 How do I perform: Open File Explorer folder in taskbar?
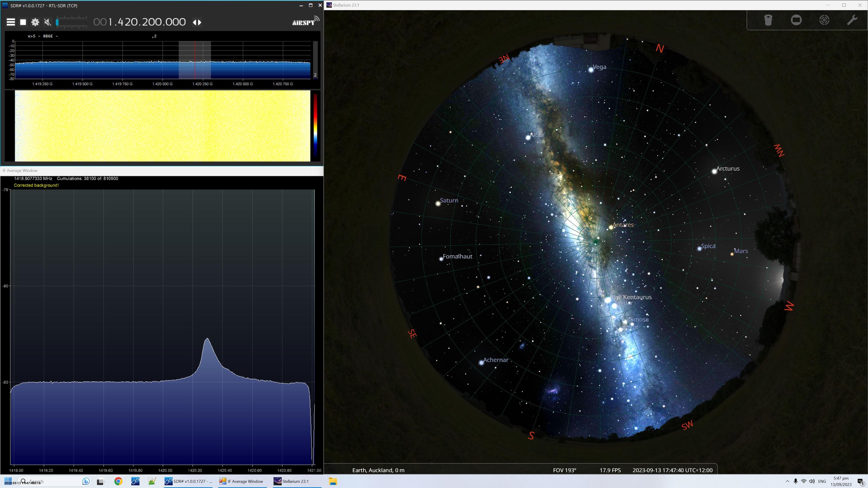point(333,481)
